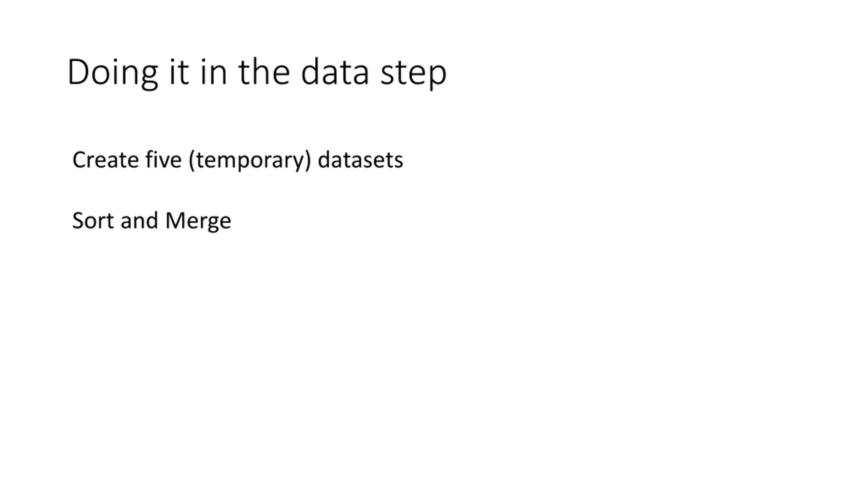Click the word "datasets" in first bullet
The image size is (868, 488).
(360, 159)
